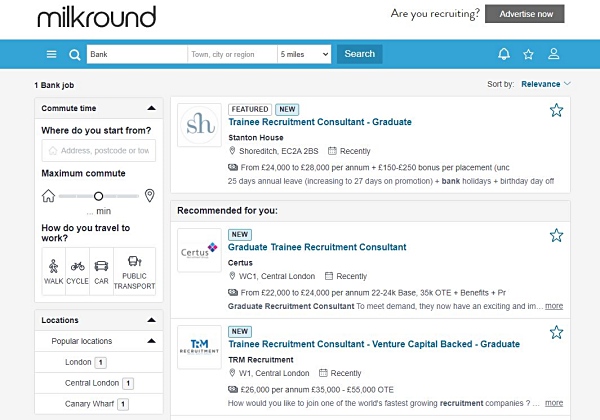
Task: Open the hamburger menu icon
Action: 52,54
